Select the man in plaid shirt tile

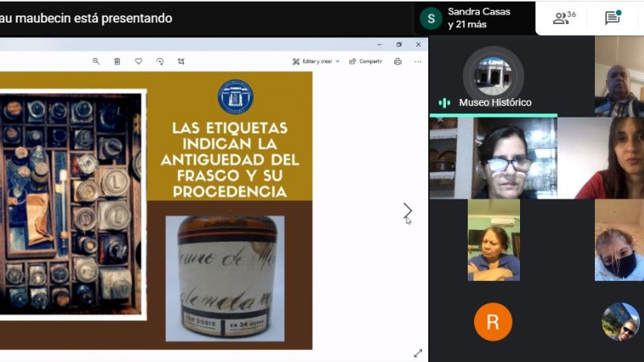(619, 76)
